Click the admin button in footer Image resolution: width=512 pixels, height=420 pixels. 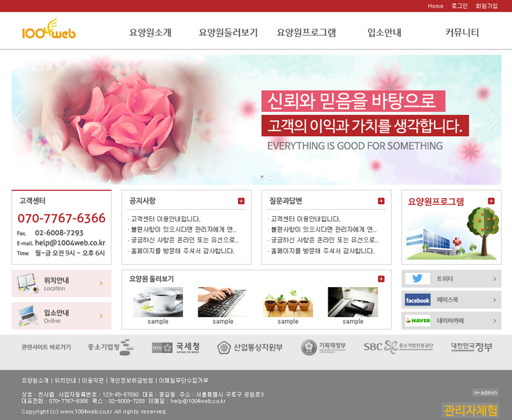[485, 393]
